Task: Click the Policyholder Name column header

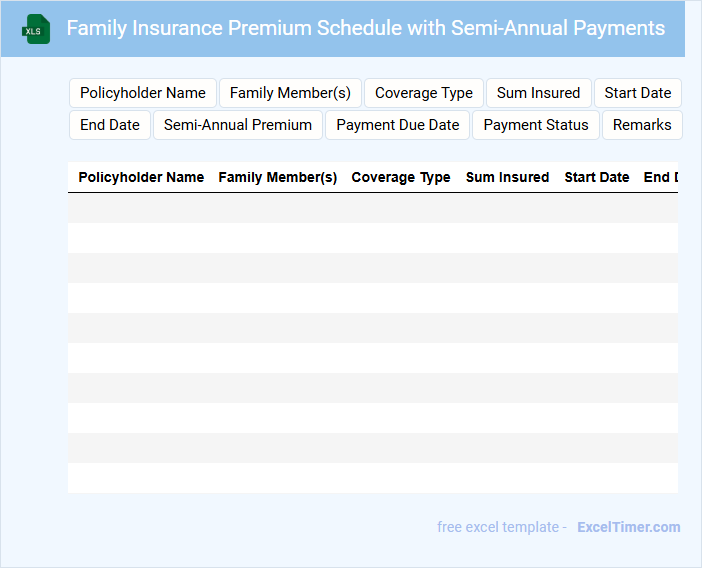Action: 141,177
